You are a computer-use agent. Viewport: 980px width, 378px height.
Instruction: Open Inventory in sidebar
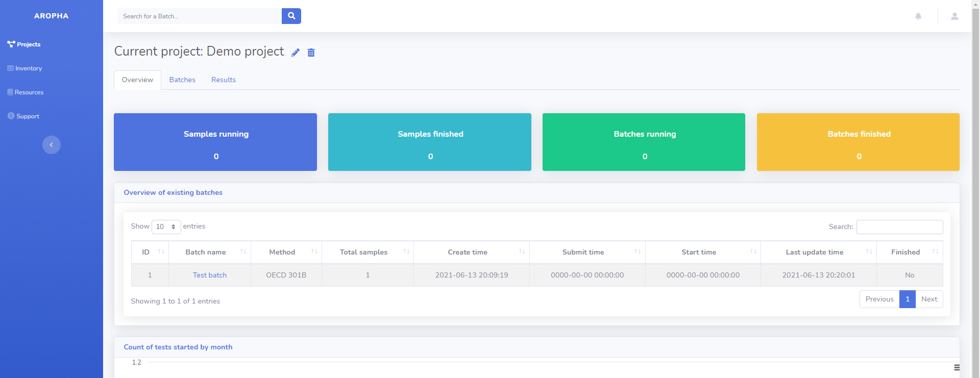pos(24,68)
